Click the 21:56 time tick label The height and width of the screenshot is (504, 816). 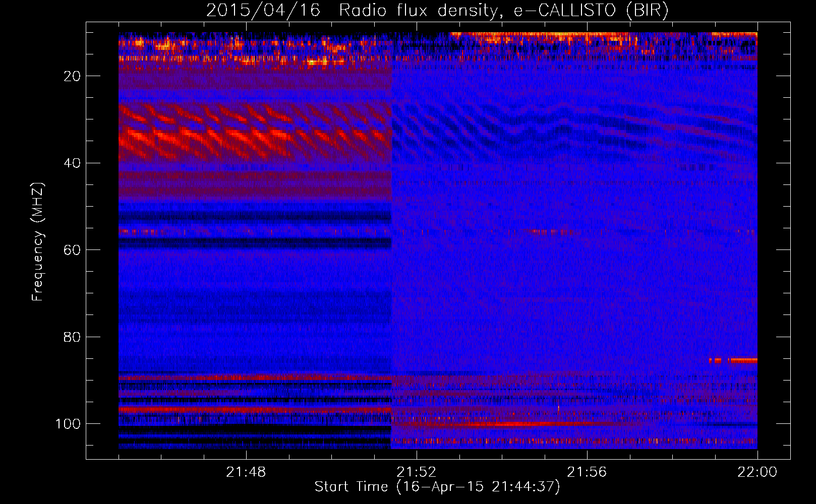587,472
